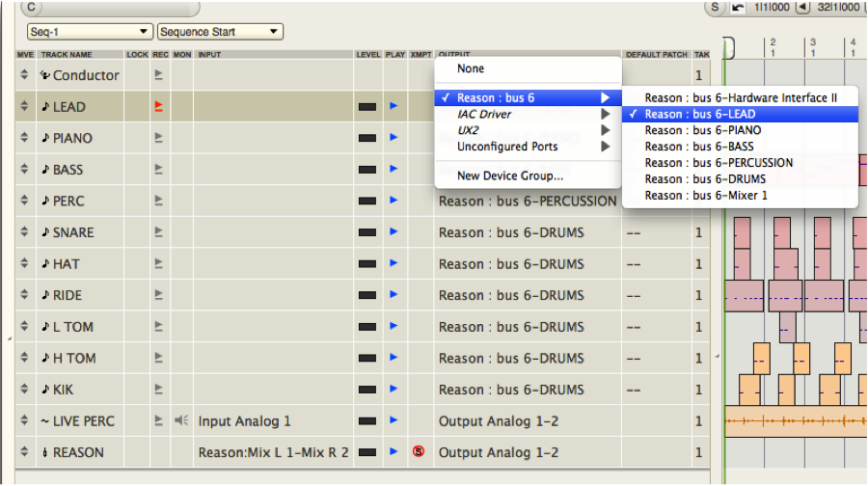Screen dimensions: 868x486
Task: Click the measure 2 marker in timeline ruler
Action: point(773,47)
